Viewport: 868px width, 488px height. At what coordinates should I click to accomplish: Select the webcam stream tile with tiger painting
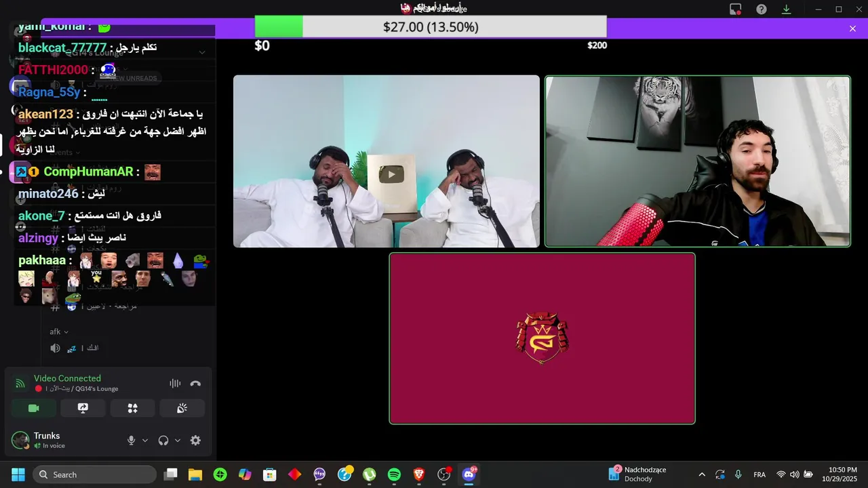pos(698,161)
